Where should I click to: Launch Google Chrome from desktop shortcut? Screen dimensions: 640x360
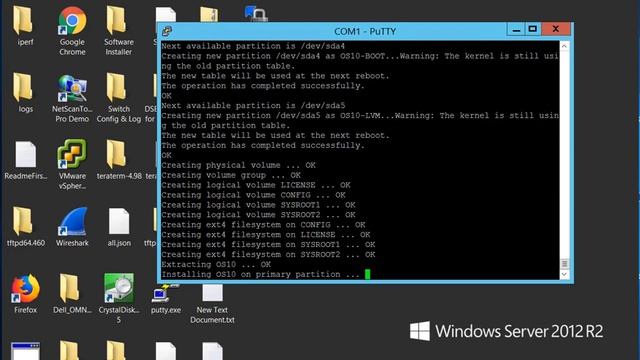pyautogui.click(x=72, y=30)
